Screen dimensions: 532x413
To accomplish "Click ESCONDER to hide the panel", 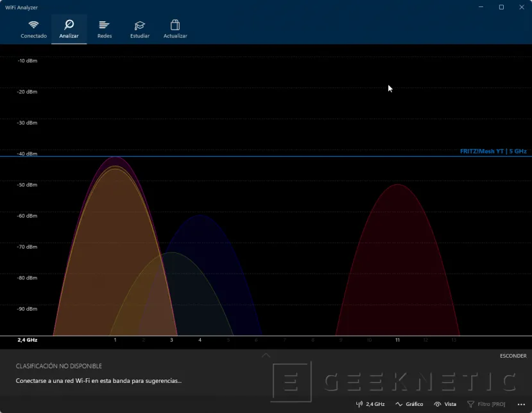I will click(x=513, y=356).
